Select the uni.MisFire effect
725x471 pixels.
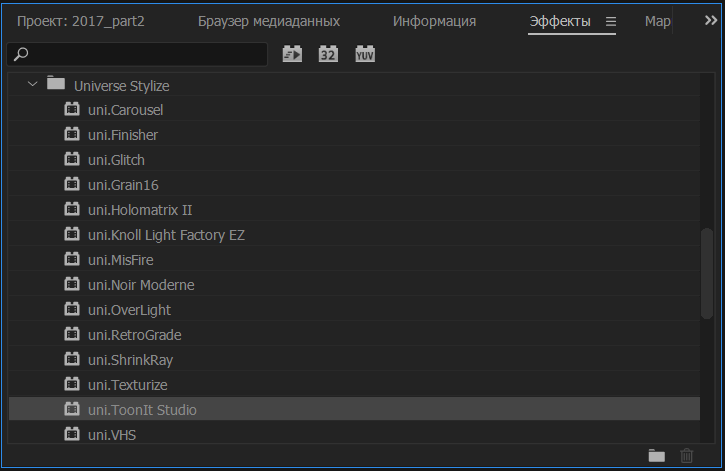(120, 260)
